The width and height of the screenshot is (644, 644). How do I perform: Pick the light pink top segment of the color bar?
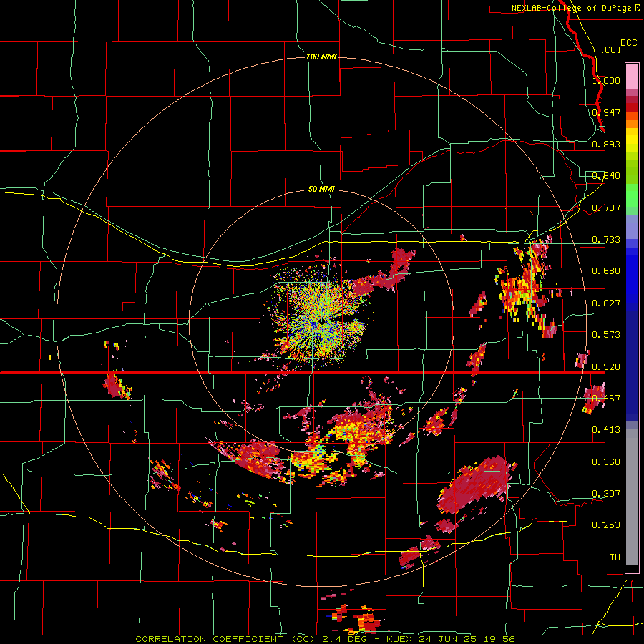(x=632, y=76)
